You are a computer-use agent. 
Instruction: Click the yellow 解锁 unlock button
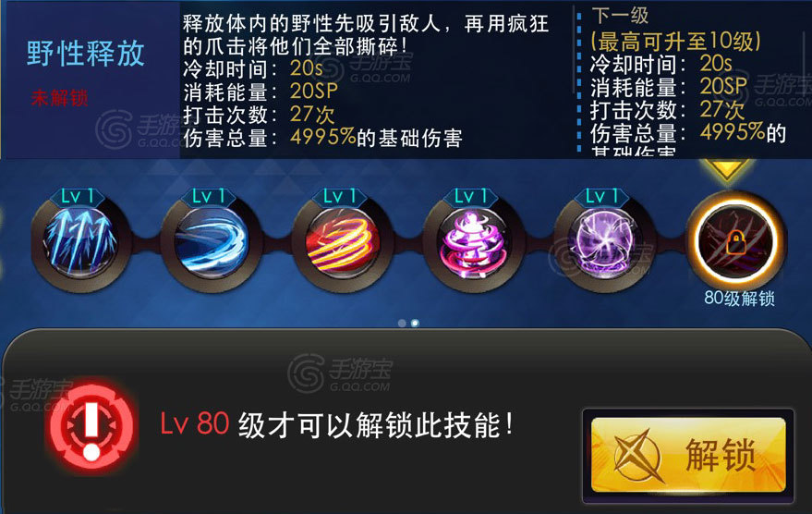pos(688,456)
